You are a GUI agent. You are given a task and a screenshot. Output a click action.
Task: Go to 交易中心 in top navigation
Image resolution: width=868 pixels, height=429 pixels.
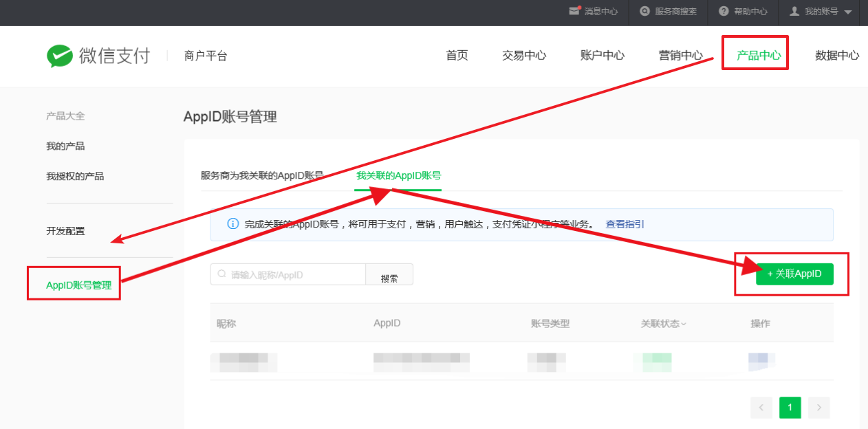click(524, 56)
